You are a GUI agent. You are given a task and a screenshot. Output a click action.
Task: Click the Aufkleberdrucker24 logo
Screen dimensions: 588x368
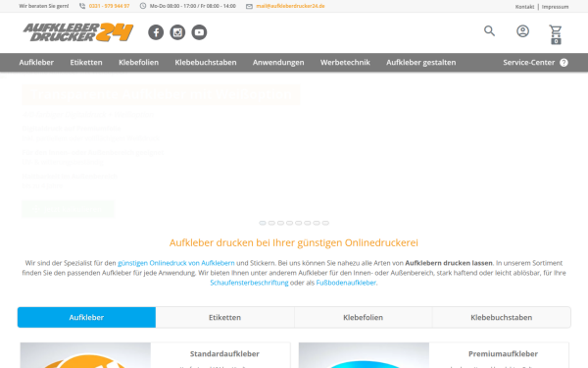(78, 32)
